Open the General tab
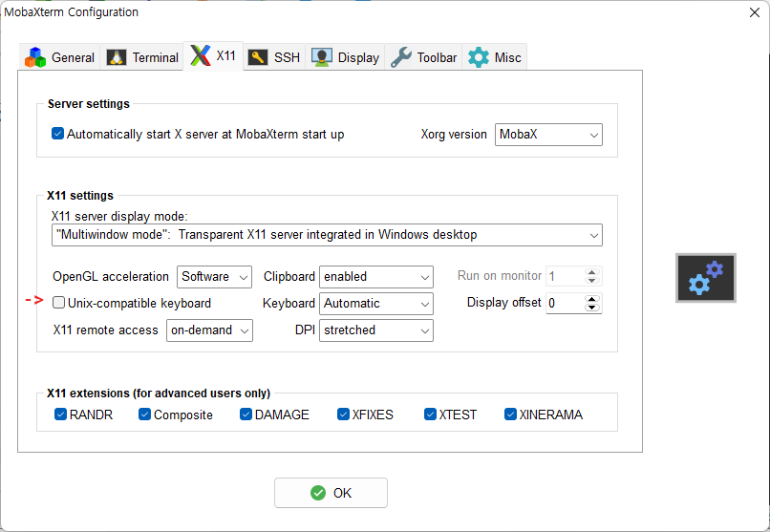The image size is (770, 532). click(60, 57)
